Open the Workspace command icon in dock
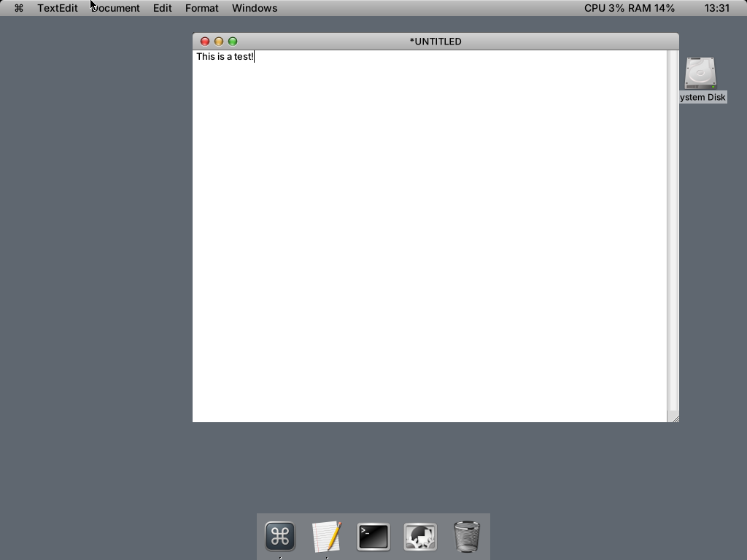 point(280,537)
